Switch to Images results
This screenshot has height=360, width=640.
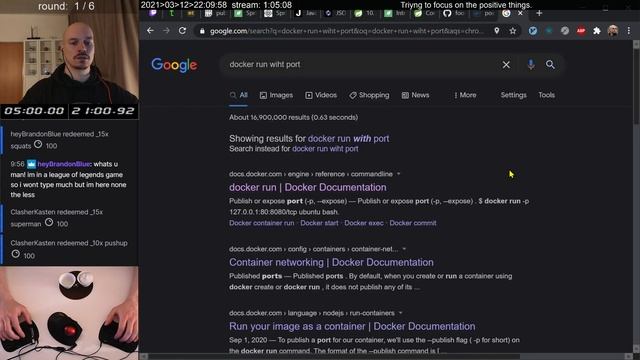click(276, 95)
